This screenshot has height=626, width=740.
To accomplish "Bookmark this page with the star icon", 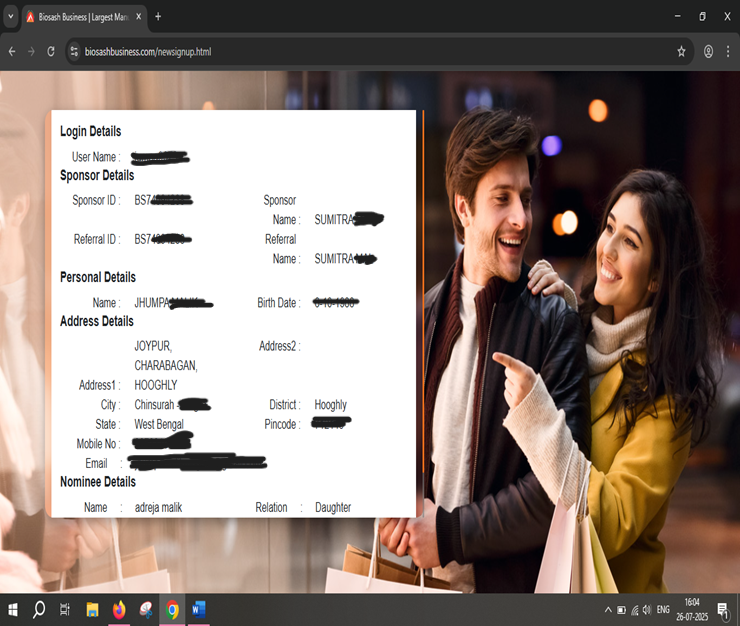I will 681,51.
